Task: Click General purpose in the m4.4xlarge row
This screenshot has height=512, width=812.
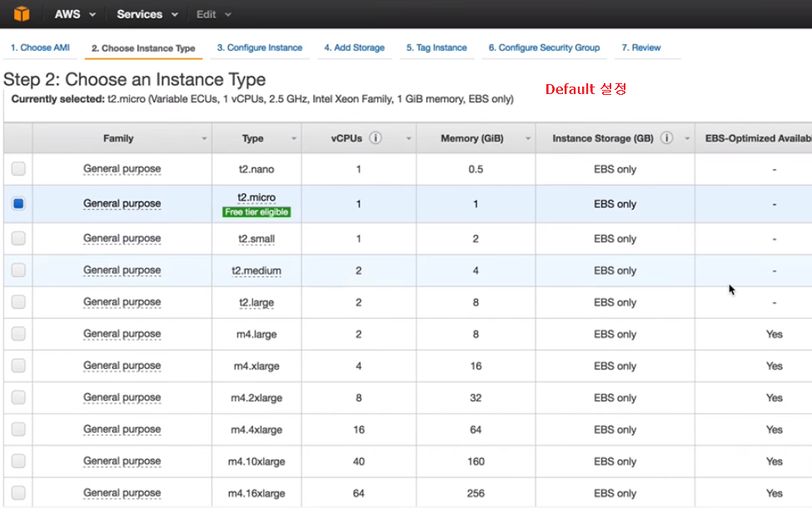Action: (122, 430)
